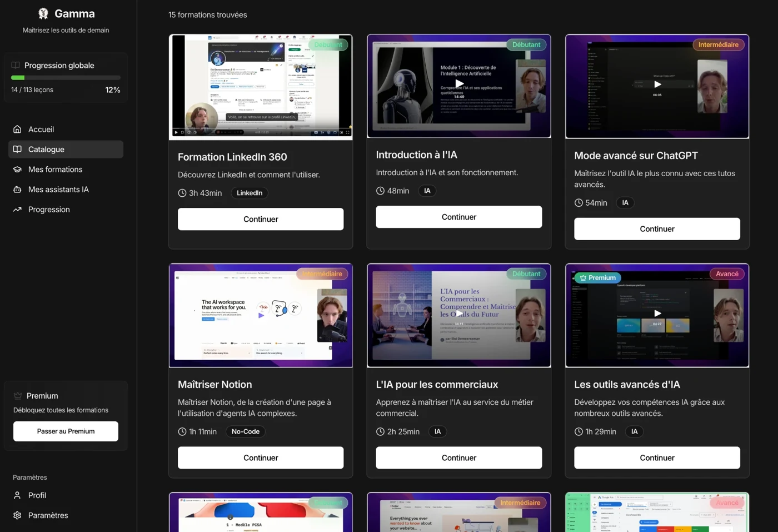Continue the Maîtriser Notion course
The image size is (778, 532).
point(261,458)
